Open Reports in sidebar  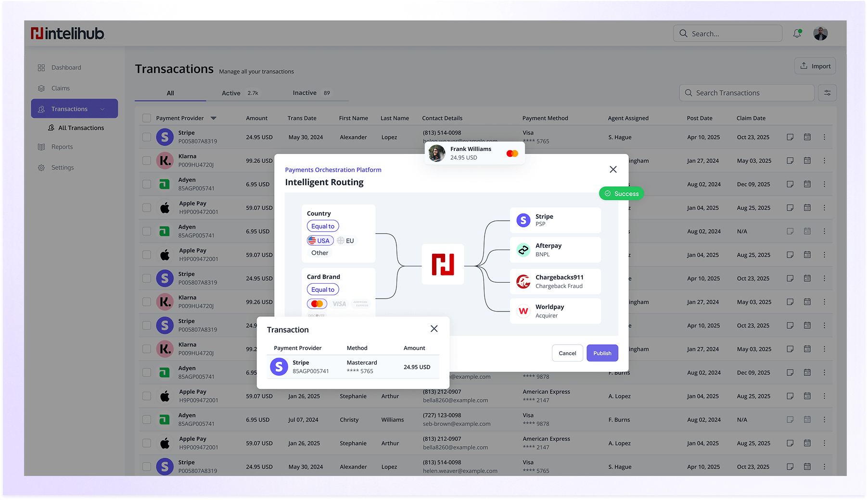pyautogui.click(x=62, y=147)
